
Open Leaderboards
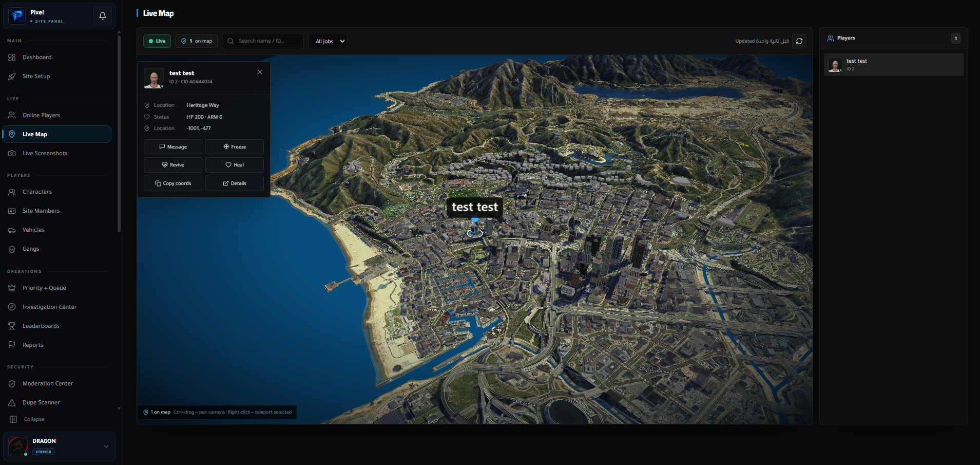(56, 326)
